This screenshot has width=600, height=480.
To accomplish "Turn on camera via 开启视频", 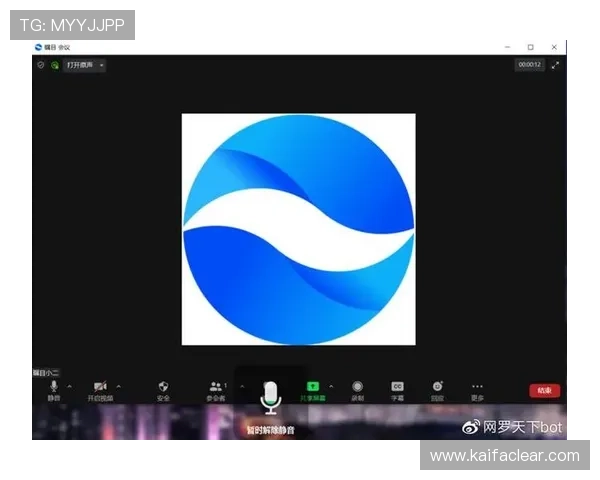I will pyautogui.click(x=100, y=390).
